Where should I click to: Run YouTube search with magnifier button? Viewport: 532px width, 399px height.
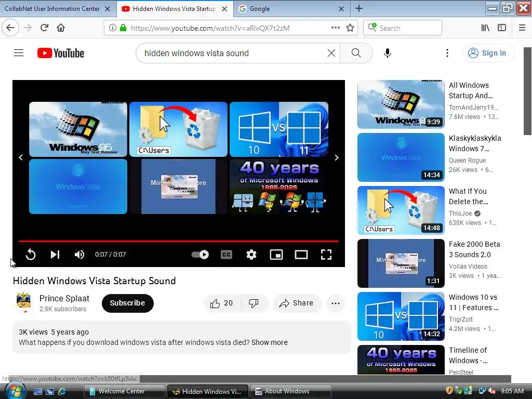pyautogui.click(x=356, y=53)
